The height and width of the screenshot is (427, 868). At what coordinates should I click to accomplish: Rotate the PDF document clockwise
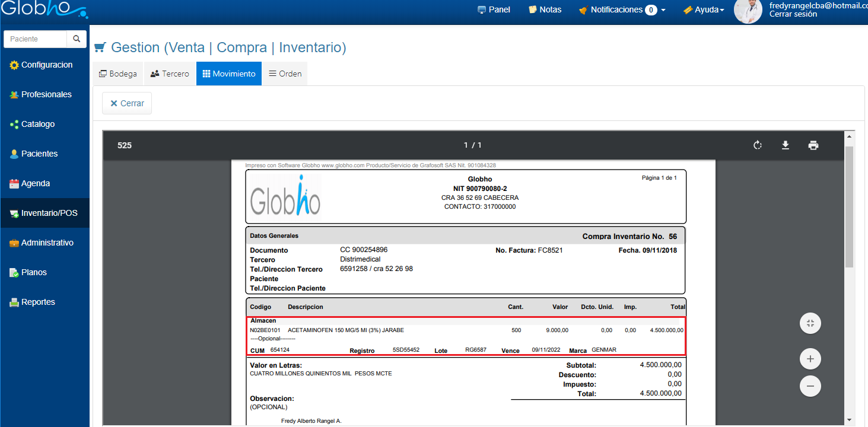(x=757, y=145)
